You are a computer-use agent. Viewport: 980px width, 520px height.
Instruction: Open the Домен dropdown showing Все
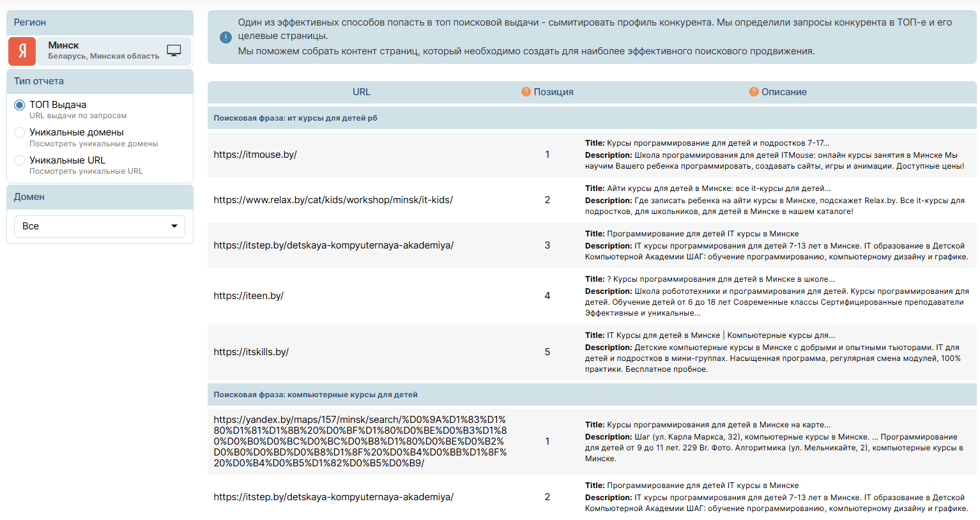100,226
